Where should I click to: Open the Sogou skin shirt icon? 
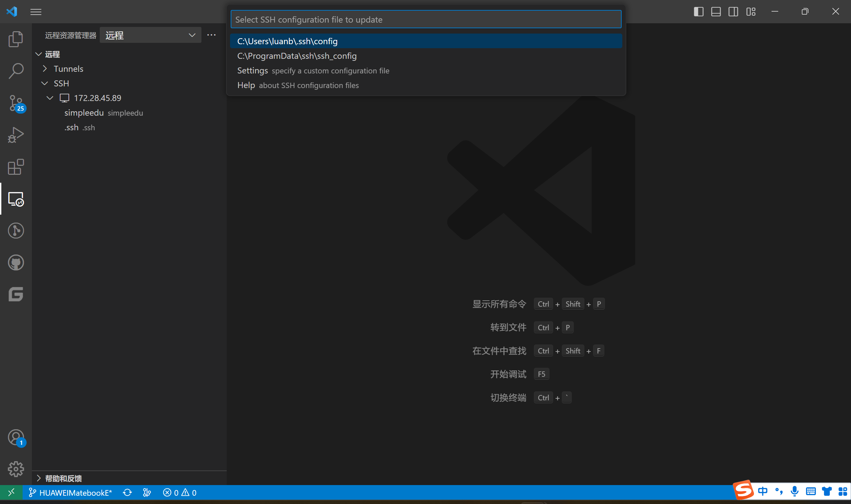827,491
